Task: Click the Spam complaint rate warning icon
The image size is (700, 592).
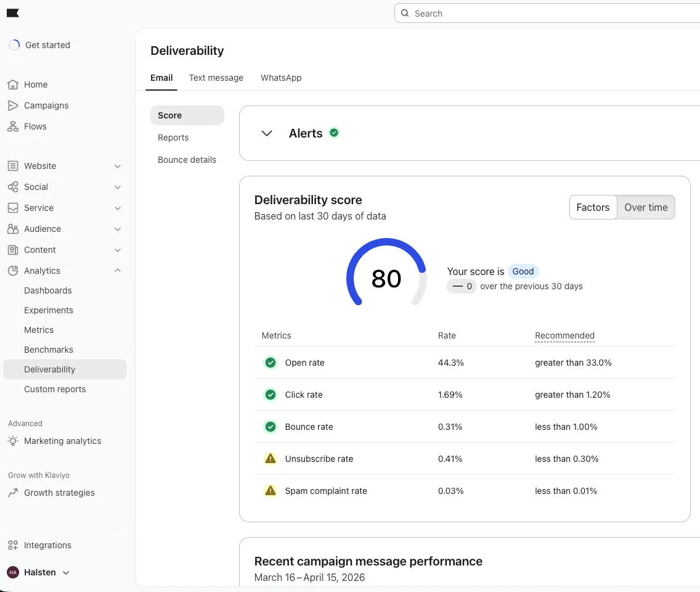Action: [x=271, y=491]
